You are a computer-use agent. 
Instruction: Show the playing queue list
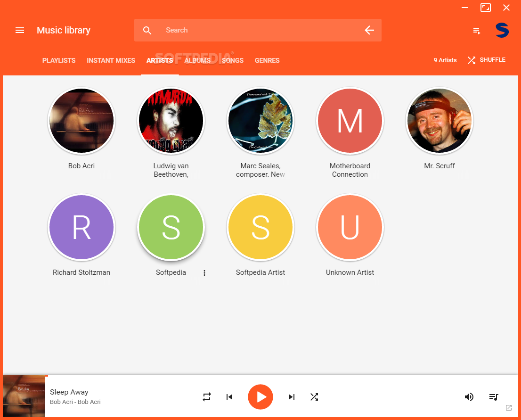coord(494,397)
